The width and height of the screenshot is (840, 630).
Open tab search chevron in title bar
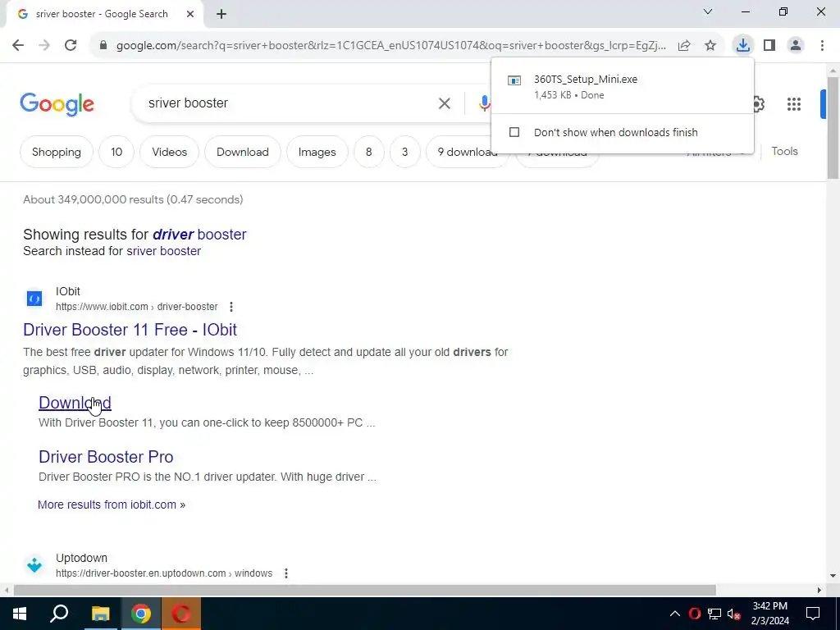[708, 11]
